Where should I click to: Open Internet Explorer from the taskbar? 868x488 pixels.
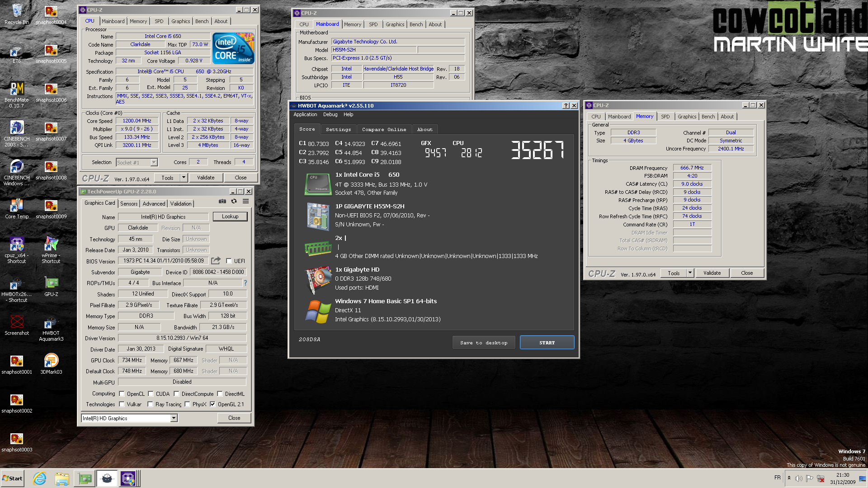pos(40,479)
